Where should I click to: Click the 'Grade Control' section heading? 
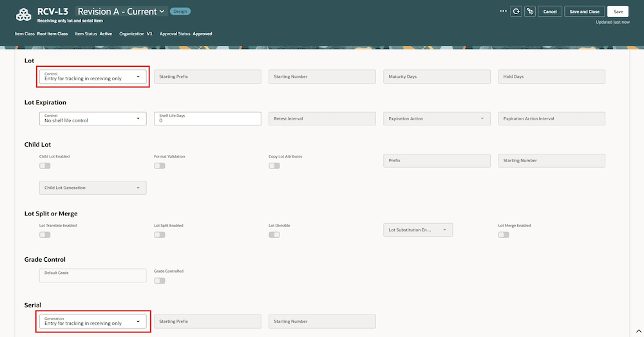(45, 260)
